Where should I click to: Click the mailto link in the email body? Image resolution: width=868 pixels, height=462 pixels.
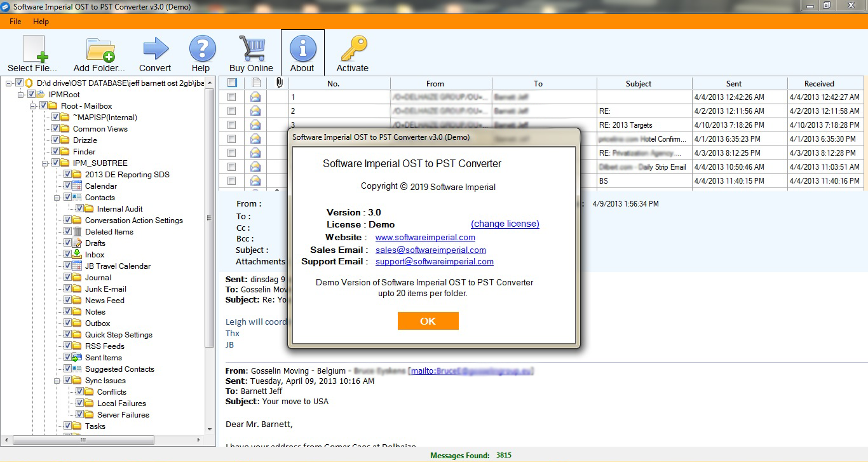point(471,370)
